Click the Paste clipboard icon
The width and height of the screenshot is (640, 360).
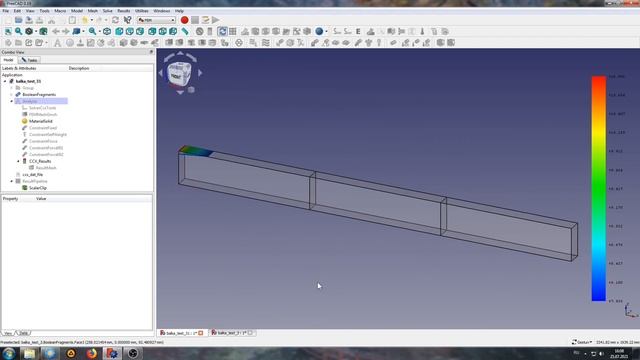(x=72, y=20)
